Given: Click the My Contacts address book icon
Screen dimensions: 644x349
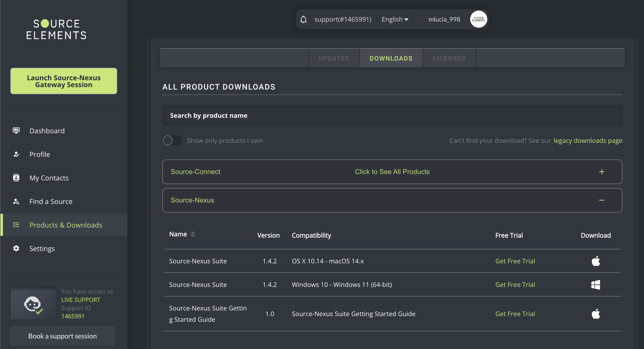Looking at the screenshot, I should (16, 178).
